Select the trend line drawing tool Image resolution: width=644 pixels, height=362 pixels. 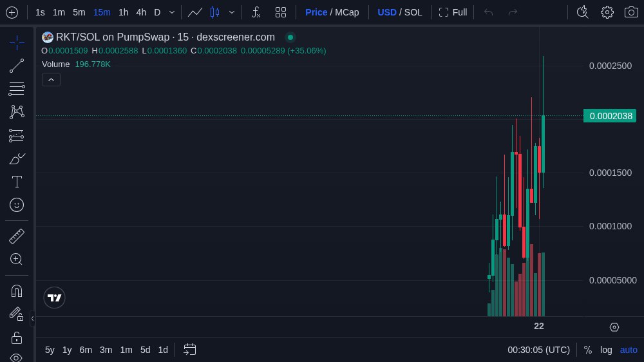[x=17, y=66]
